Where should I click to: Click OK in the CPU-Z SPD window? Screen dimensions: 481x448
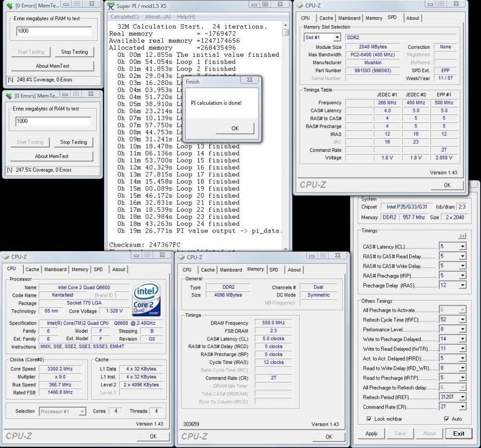447,185
